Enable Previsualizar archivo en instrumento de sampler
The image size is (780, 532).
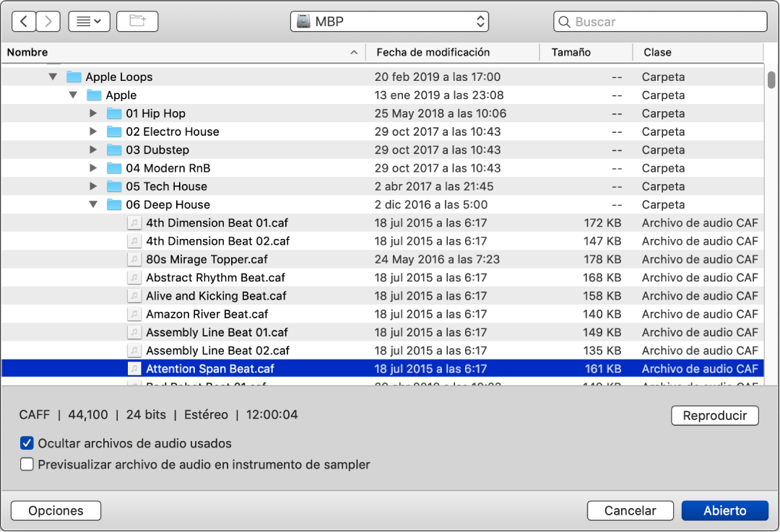(x=27, y=464)
